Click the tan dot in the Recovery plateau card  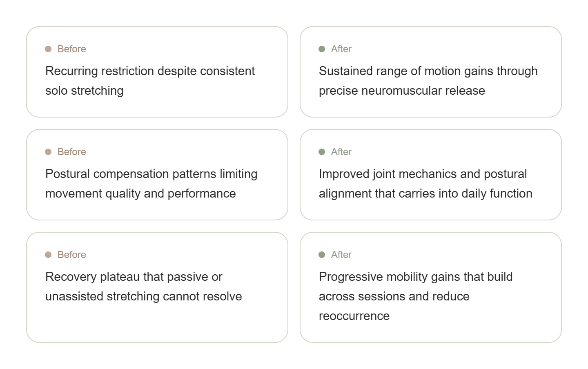[x=48, y=255]
